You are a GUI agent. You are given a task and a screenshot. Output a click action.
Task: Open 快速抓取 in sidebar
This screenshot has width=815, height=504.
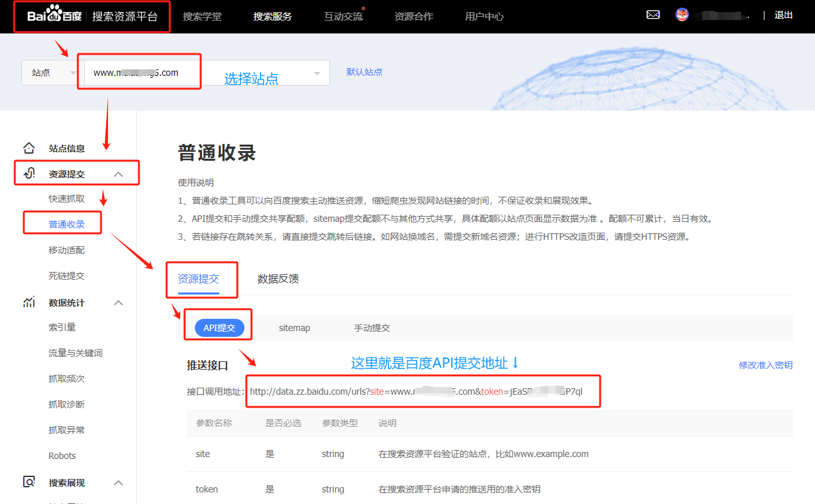(67, 199)
